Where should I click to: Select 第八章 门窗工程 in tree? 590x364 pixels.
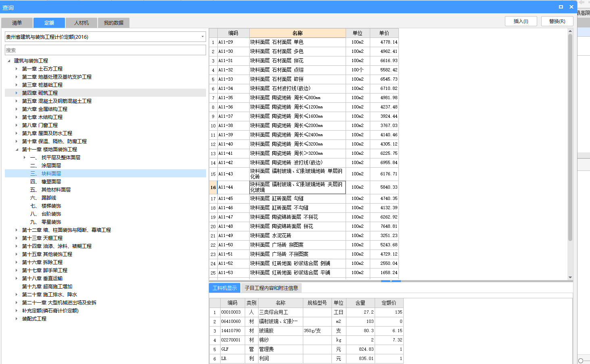40,125
